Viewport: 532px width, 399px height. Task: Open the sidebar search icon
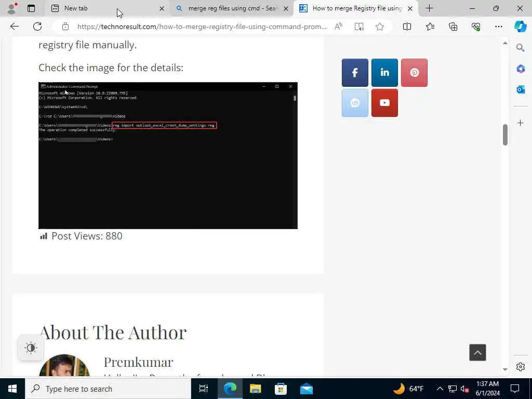[521, 48]
